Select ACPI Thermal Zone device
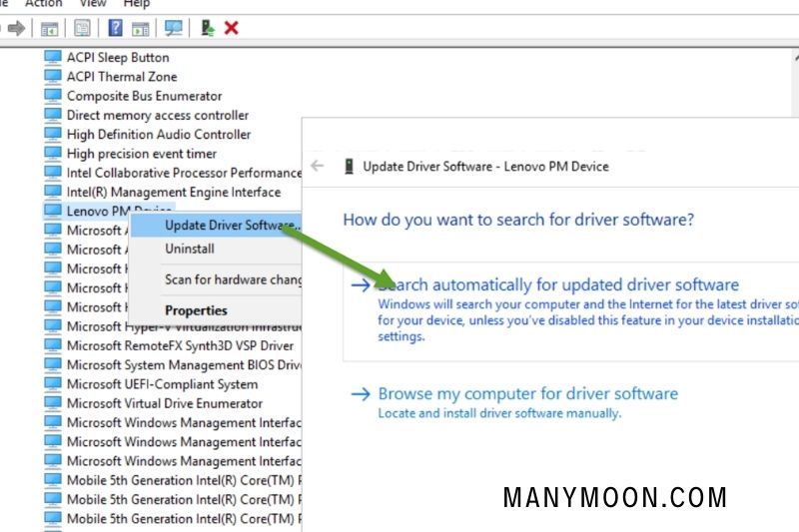This screenshot has width=799, height=532. (122, 77)
